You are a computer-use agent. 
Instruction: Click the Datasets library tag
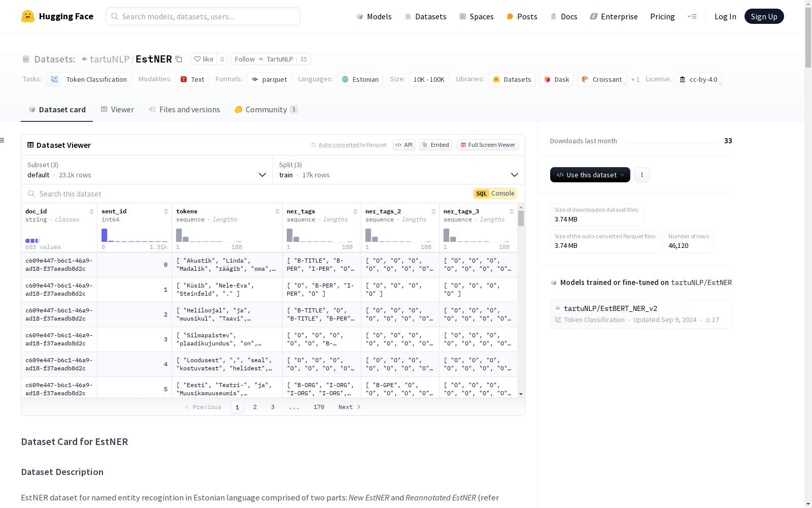coord(512,79)
